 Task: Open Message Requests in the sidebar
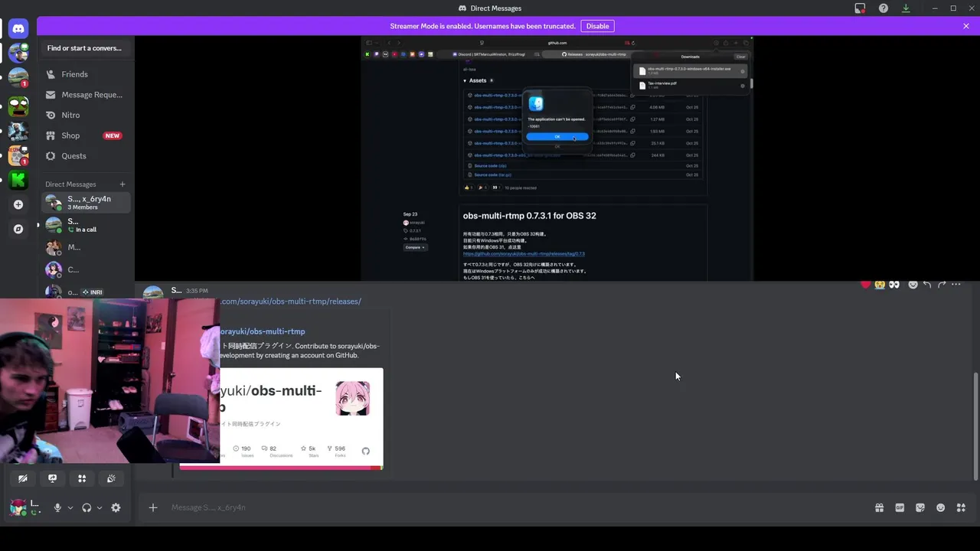tap(85, 95)
